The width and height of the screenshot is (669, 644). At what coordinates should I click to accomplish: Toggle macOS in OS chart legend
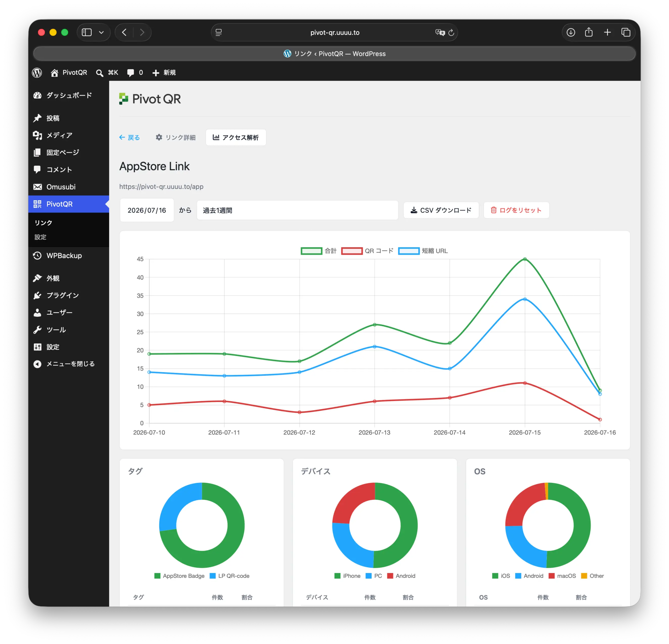562,576
